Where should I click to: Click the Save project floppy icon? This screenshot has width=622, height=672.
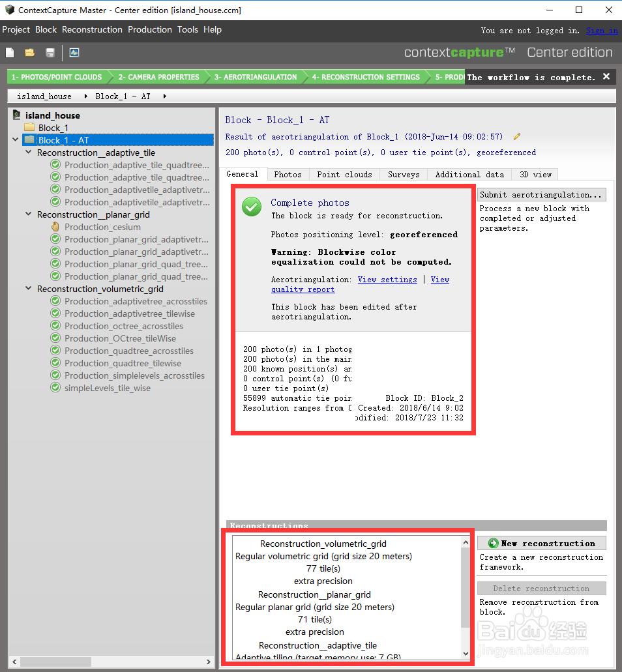tap(50, 53)
